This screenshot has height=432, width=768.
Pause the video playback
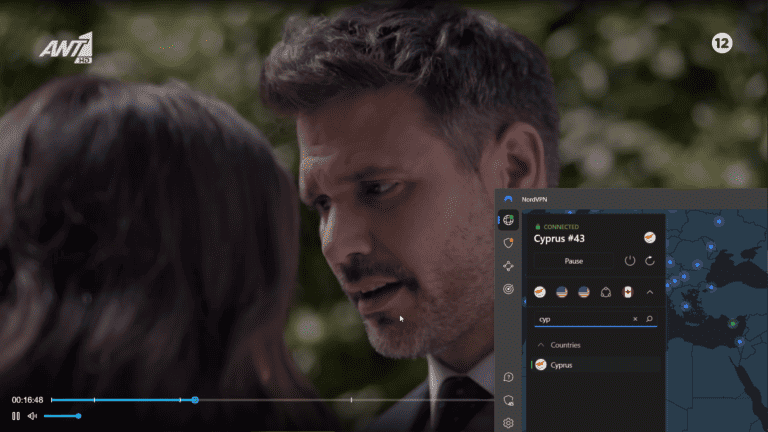coord(16,415)
